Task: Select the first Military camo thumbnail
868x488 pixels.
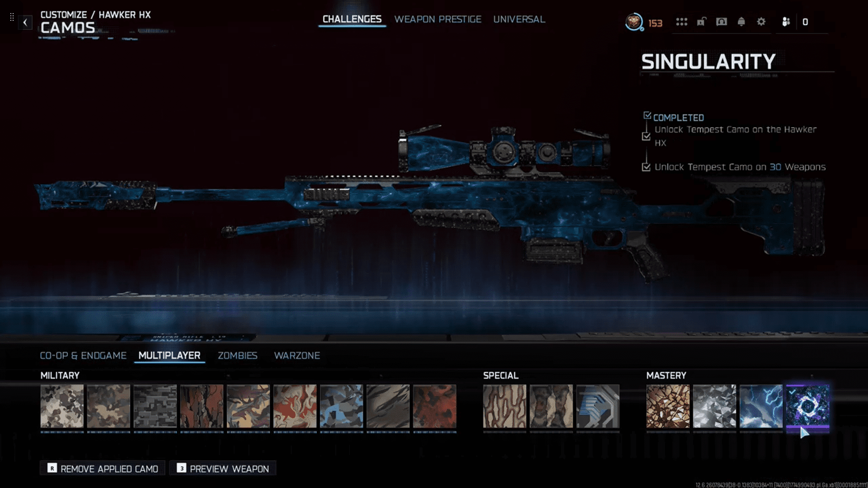Action: click(62, 406)
